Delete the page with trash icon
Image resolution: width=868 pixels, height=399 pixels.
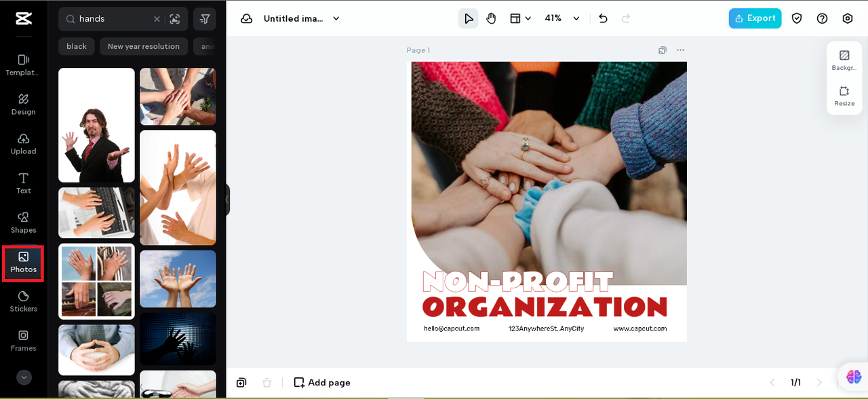click(x=267, y=383)
